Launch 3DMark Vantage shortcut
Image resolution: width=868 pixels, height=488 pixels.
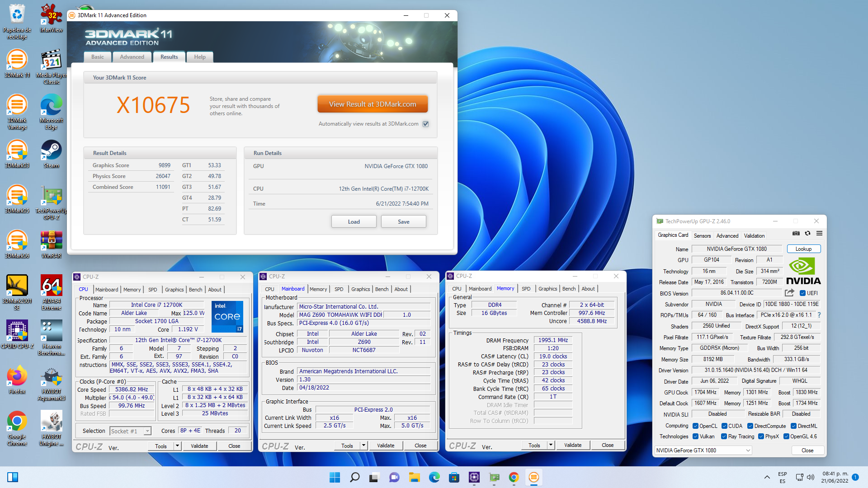(17, 112)
